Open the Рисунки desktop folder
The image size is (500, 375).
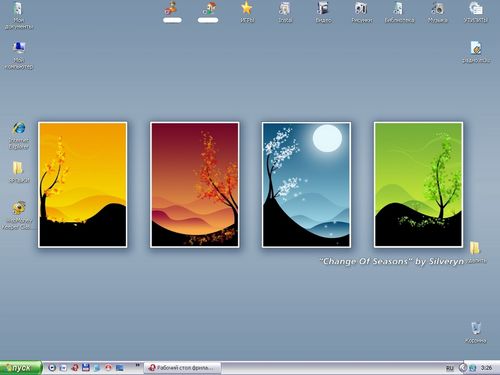pyautogui.click(x=361, y=12)
